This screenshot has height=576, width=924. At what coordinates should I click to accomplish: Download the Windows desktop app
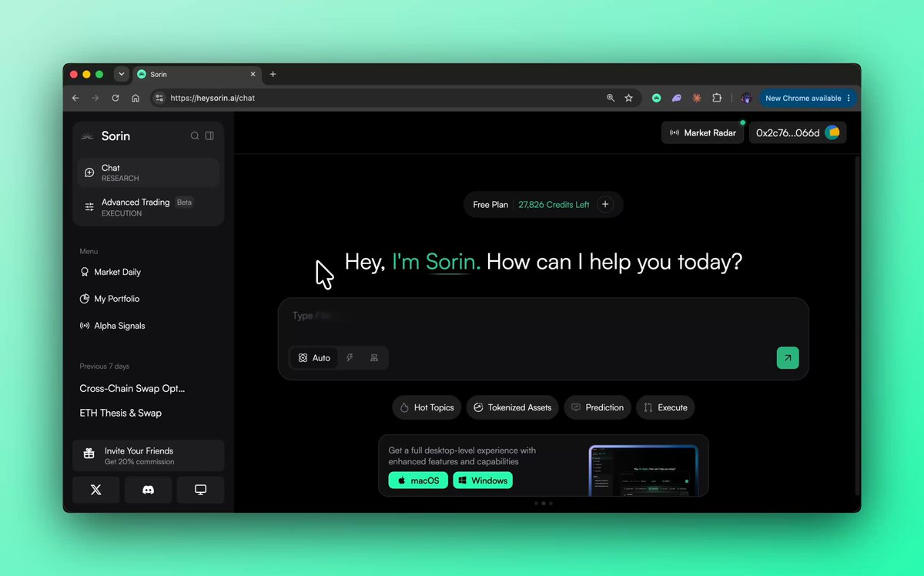pos(483,481)
